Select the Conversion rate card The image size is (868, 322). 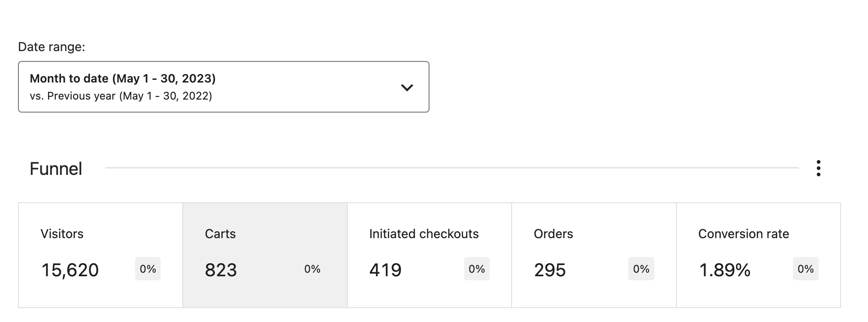[x=758, y=256]
